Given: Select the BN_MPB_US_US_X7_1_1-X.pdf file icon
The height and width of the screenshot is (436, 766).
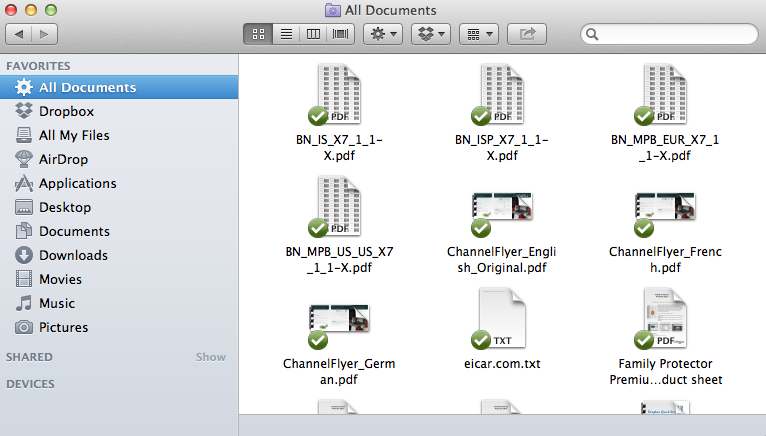Looking at the screenshot, I should click(337, 206).
